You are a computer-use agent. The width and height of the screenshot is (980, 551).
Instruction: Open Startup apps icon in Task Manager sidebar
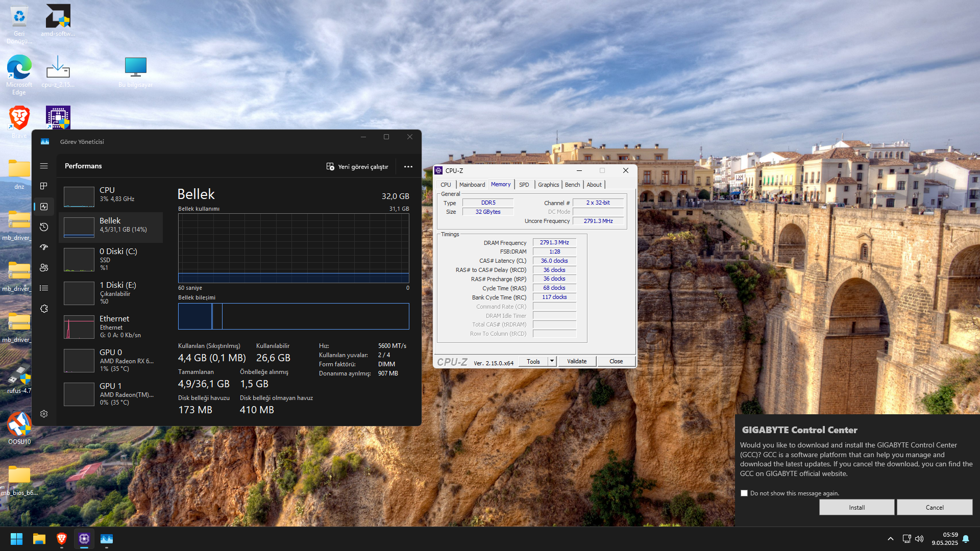[x=44, y=247]
